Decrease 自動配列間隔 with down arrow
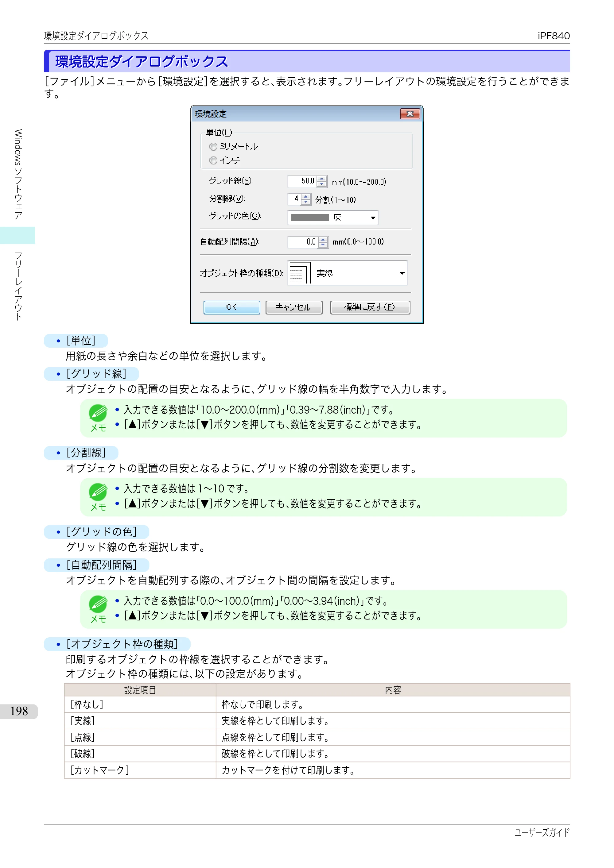This screenshot has height=868, width=614. [323, 245]
